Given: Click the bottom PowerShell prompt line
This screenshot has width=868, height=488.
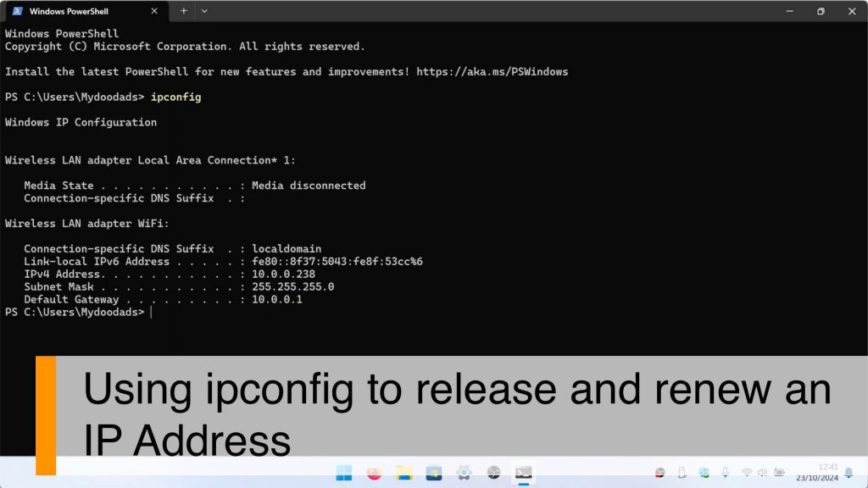Looking at the screenshot, I should tap(78, 312).
